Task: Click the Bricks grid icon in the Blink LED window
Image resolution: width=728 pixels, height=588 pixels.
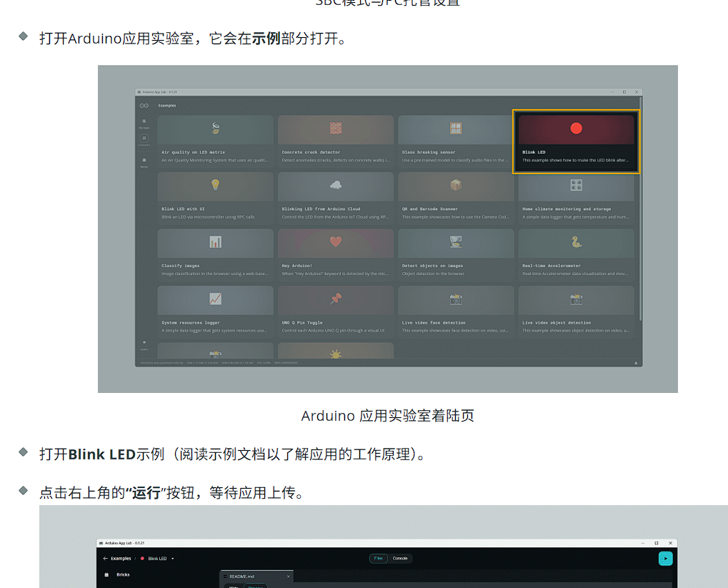Action: [106, 574]
